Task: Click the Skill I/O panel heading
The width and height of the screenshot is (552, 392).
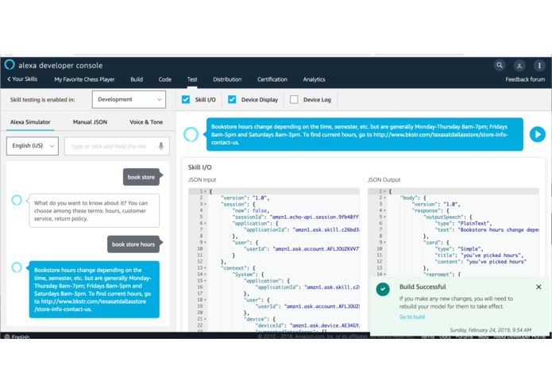Action: [x=199, y=167]
